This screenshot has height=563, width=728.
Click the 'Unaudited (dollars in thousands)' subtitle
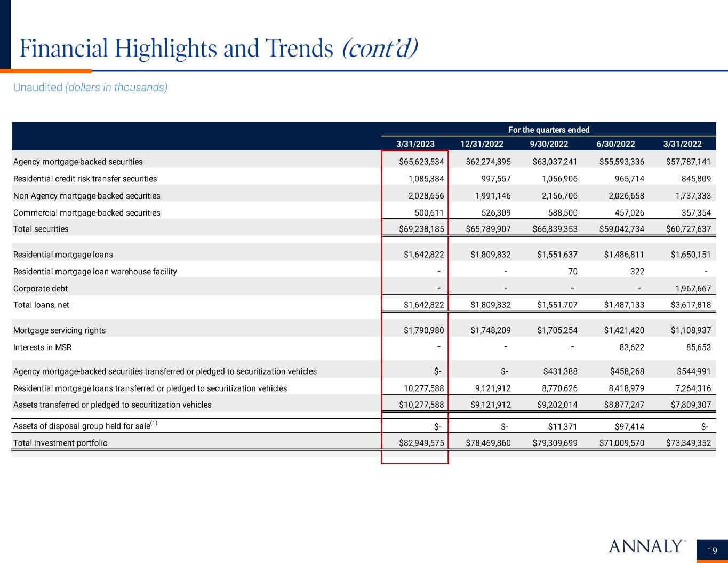click(x=90, y=88)
